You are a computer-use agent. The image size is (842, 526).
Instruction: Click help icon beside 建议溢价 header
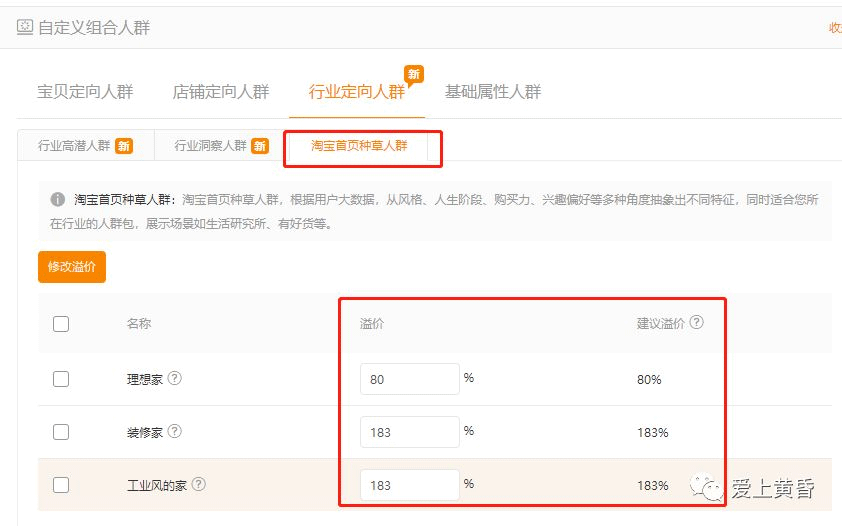tap(697, 323)
